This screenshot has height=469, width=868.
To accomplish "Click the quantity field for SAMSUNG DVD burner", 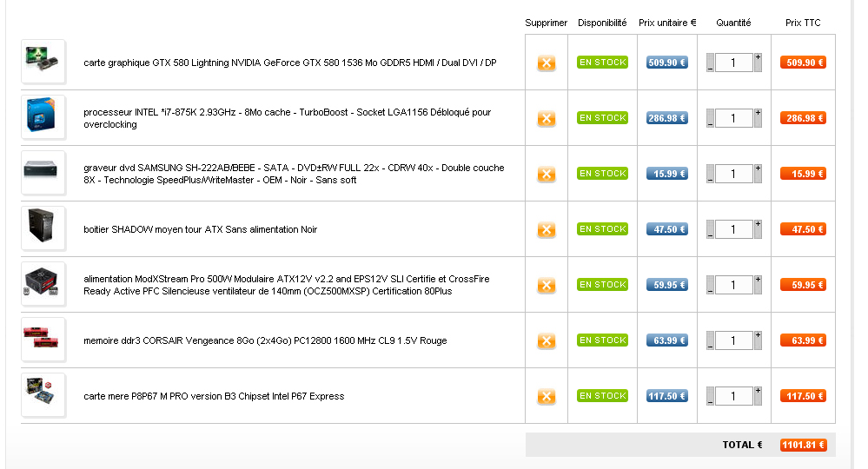I will [x=733, y=174].
